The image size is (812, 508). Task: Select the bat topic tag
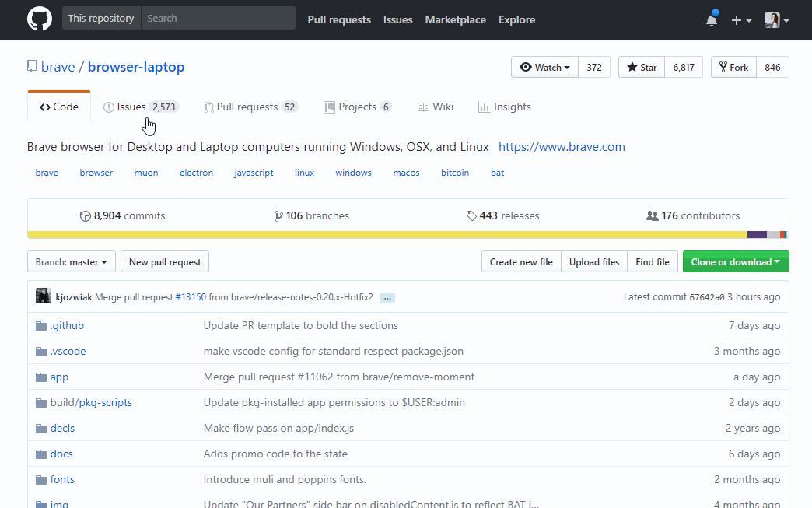497,173
